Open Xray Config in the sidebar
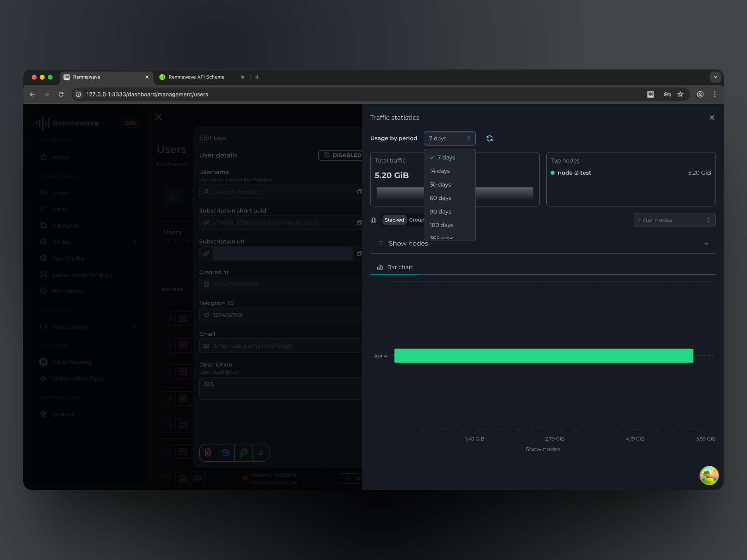The image size is (747, 560). 68,258
